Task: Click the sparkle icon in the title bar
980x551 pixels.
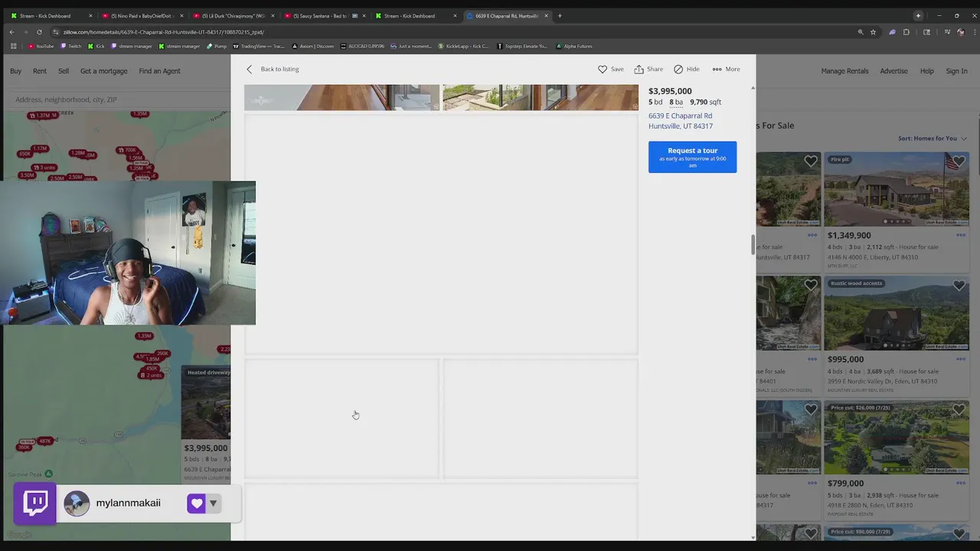Action: point(918,15)
